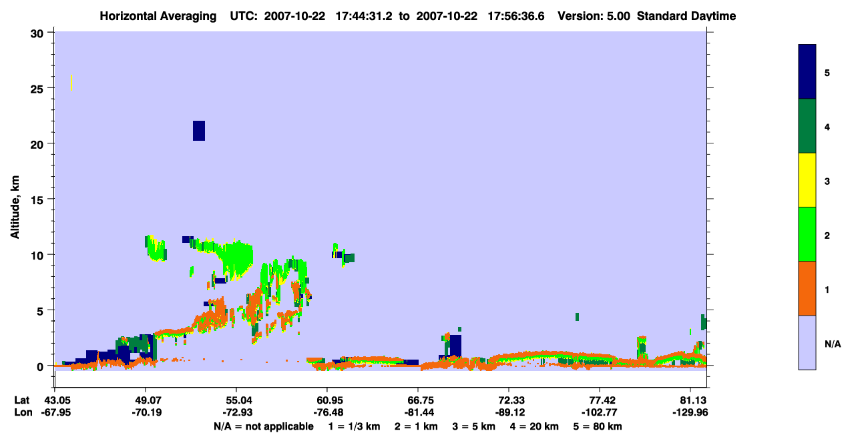Click the latitude value 72.33
The image size is (868, 445).
(x=509, y=400)
